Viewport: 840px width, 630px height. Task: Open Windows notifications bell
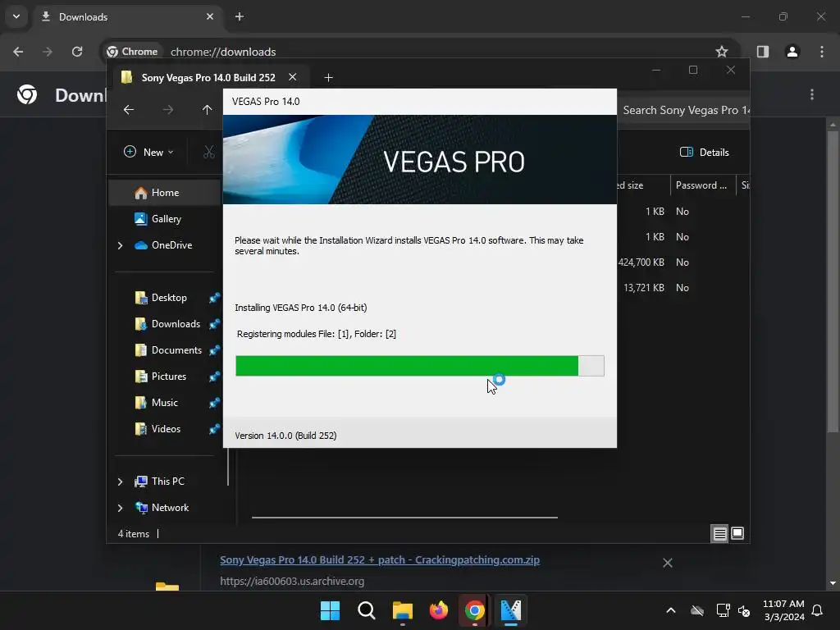click(x=818, y=610)
